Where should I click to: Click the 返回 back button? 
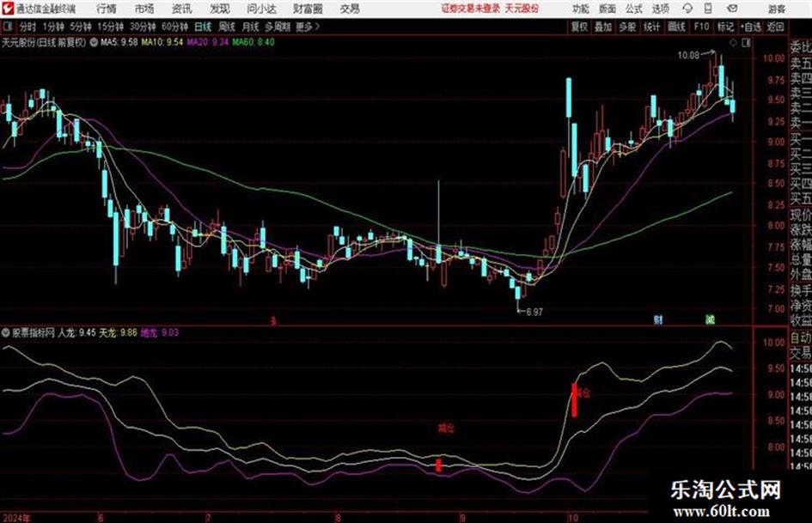point(775,27)
